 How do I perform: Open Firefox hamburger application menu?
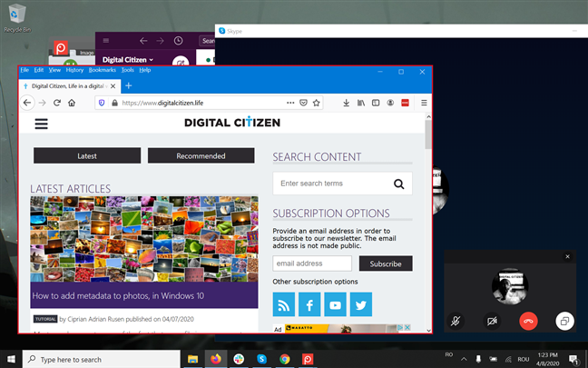coord(424,103)
